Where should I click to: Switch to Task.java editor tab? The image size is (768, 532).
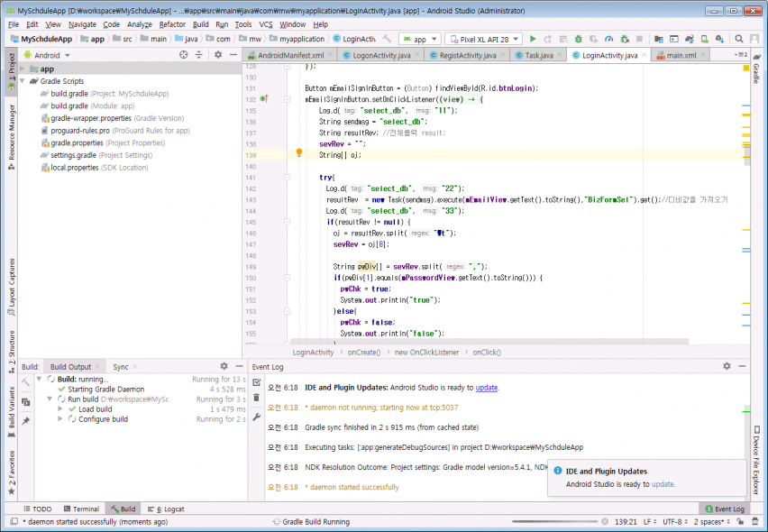tap(539, 55)
